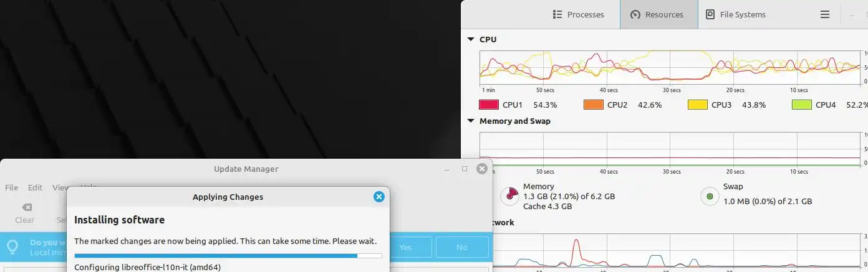
Task: Click No on the mirror banner
Action: point(461,247)
